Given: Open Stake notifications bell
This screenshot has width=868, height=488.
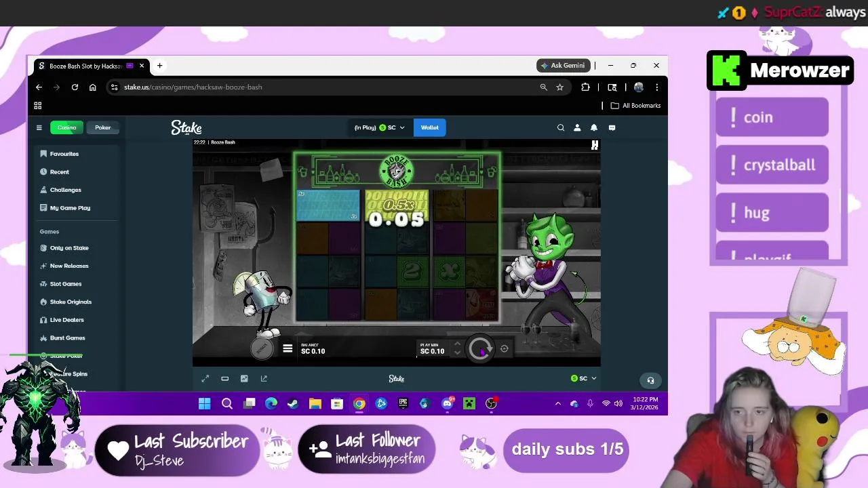Looking at the screenshot, I should tap(594, 127).
